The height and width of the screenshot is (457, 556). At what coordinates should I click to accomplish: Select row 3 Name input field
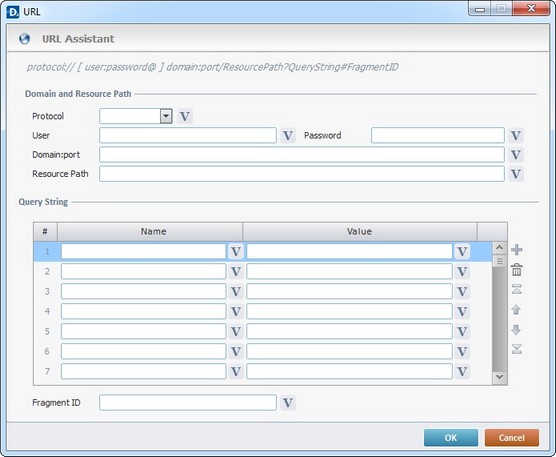point(144,291)
